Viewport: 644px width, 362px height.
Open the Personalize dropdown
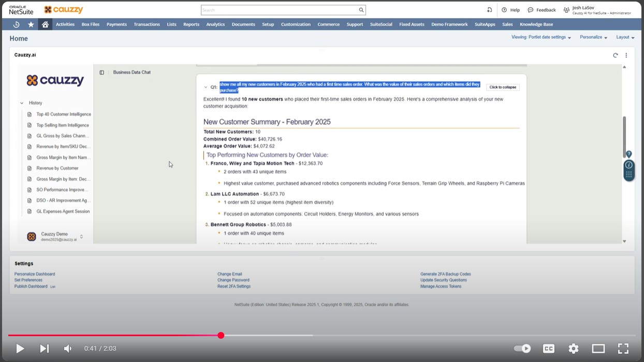(593, 37)
